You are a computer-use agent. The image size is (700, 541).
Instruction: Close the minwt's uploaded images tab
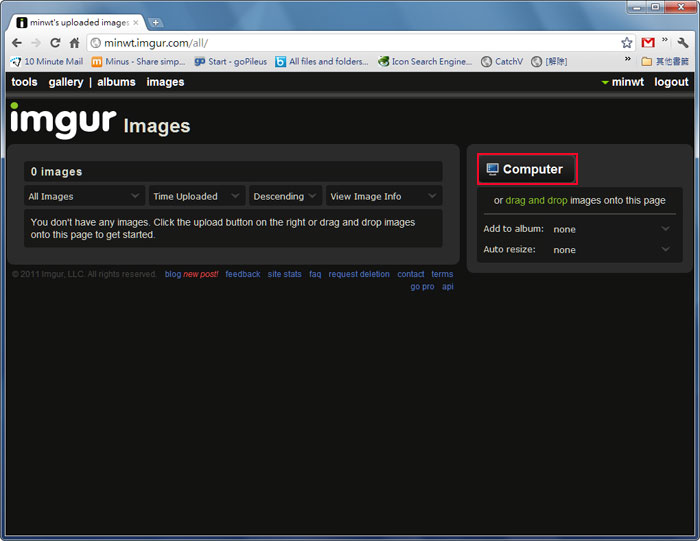click(136, 22)
